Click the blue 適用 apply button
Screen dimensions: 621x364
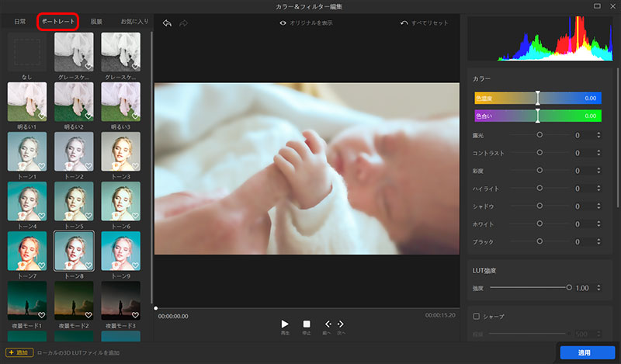coord(588,352)
